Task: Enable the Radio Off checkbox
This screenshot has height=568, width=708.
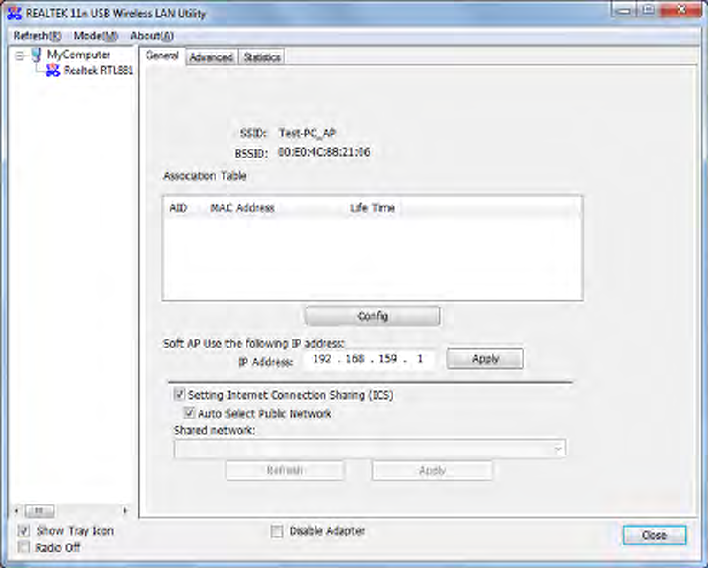Action: click(23, 547)
